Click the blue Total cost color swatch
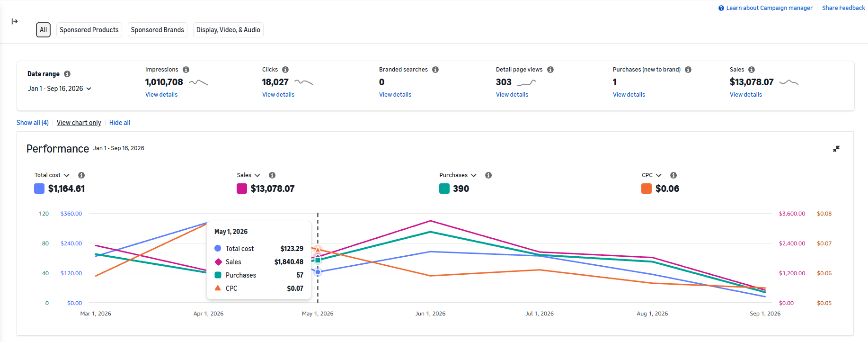This screenshot has height=342, width=868. 39,189
